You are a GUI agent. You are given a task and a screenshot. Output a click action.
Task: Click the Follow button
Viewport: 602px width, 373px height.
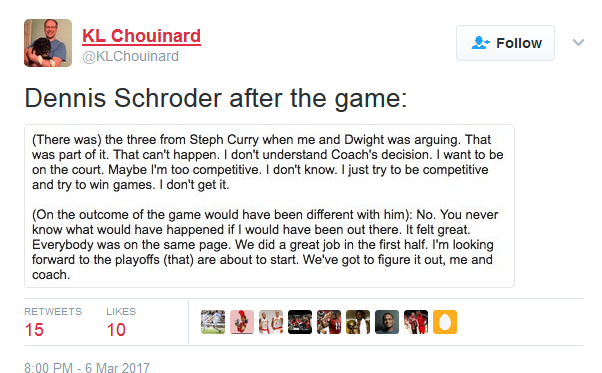tap(505, 43)
